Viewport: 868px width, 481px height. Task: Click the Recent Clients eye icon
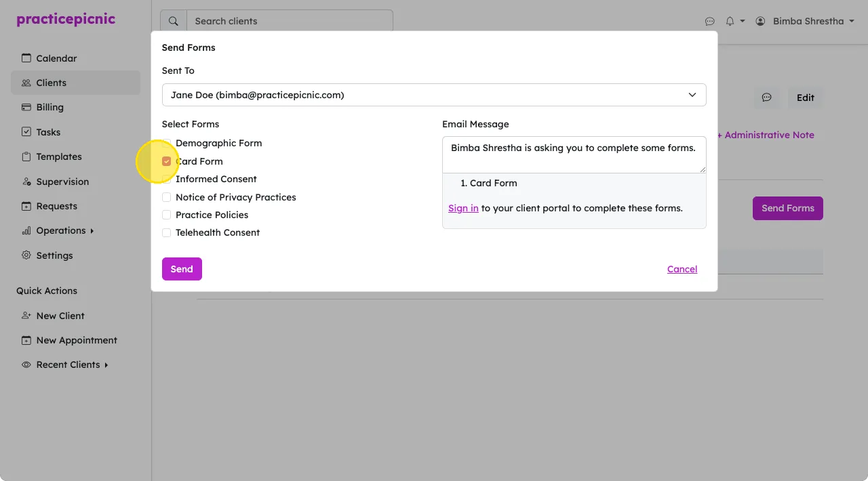(x=26, y=364)
